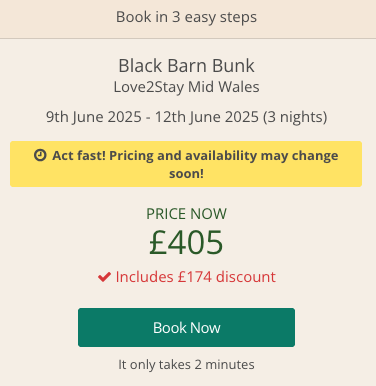This screenshot has height=386, width=376.
Task: Click the word availability in banner
Action: (x=221, y=156)
